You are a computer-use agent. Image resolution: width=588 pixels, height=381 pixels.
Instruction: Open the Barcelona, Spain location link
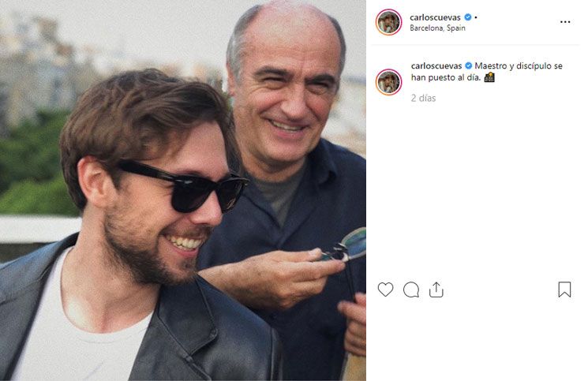[x=437, y=28]
